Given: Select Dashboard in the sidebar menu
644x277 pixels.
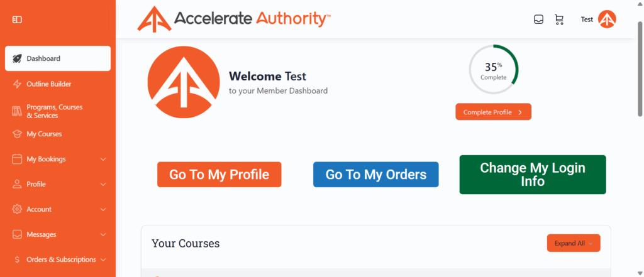Looking at the screenshot, I should coord(58,58).
